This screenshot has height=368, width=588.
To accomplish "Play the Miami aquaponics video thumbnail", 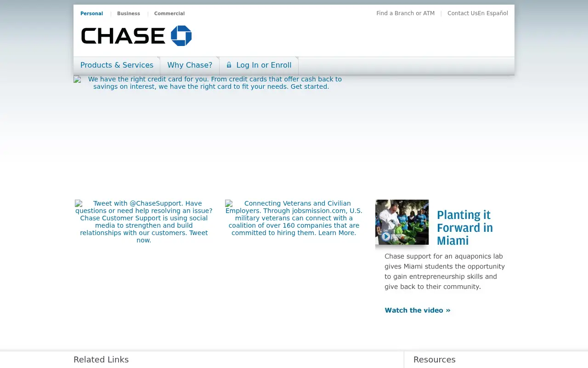I will [x=402, y=222].
